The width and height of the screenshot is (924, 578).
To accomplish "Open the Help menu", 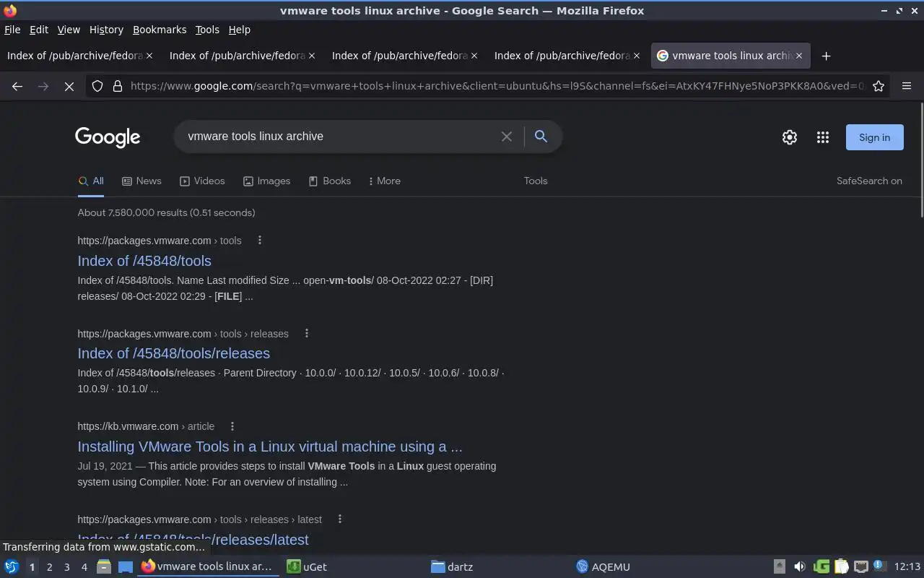I will pos(239,30).
